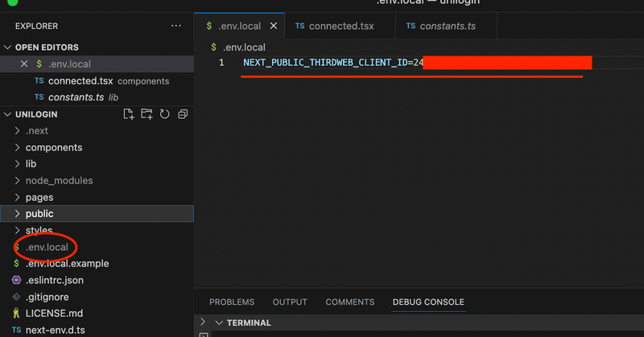Viewport: 644px width, 337px height.
Task: Click the TS icon on constants.ts tab
Action: coord(411,26)
